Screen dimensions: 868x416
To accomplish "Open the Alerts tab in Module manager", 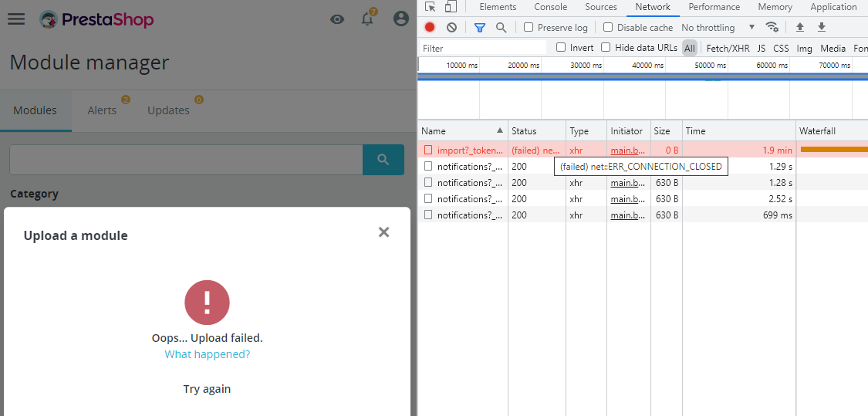I will [102, 110].
